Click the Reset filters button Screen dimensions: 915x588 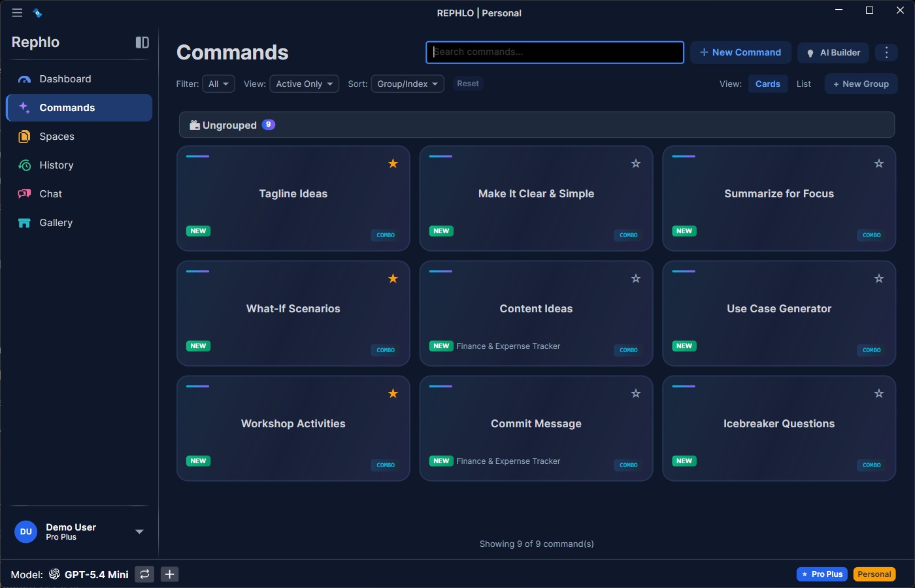[468, 84]
